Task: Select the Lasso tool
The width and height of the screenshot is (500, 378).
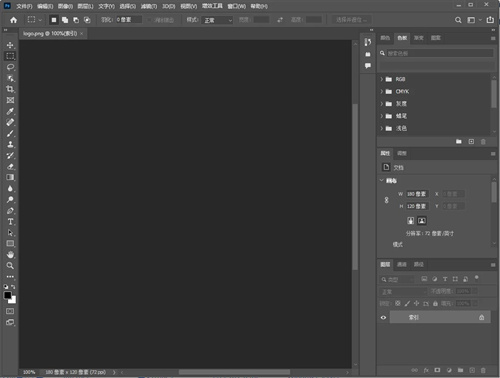Action: click(x=10, y=67)
